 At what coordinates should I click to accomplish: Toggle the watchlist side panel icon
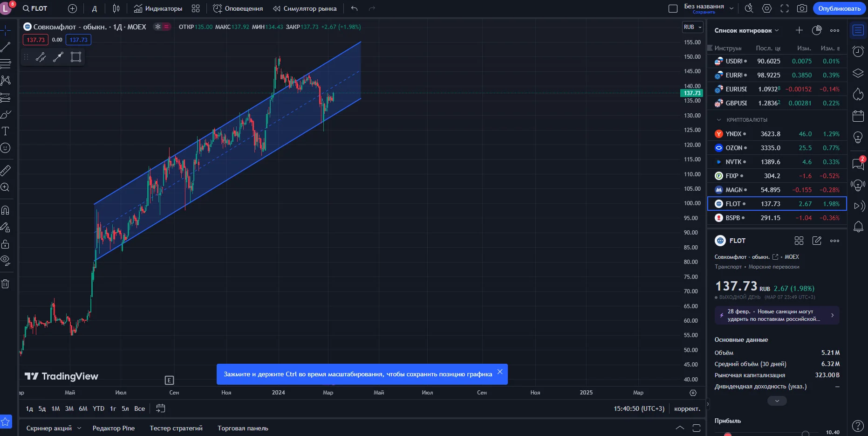click(858, 30)
